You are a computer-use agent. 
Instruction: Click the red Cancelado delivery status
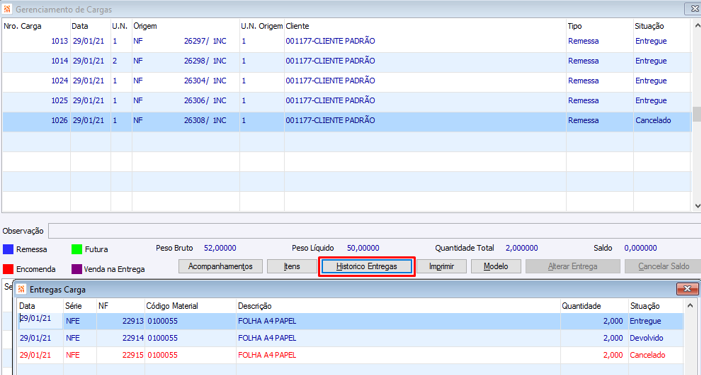click(x=647, y=355)
